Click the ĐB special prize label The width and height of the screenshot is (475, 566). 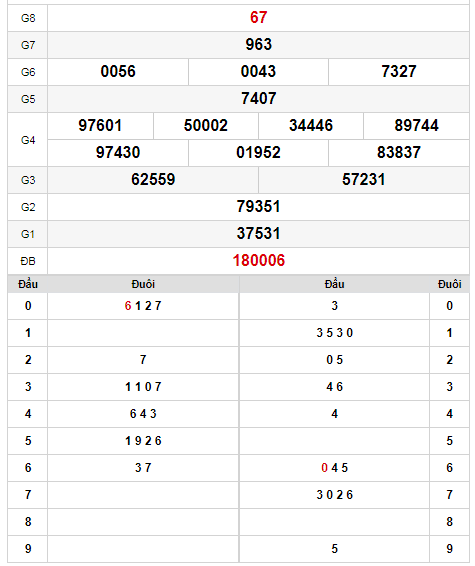click(28, 261)
